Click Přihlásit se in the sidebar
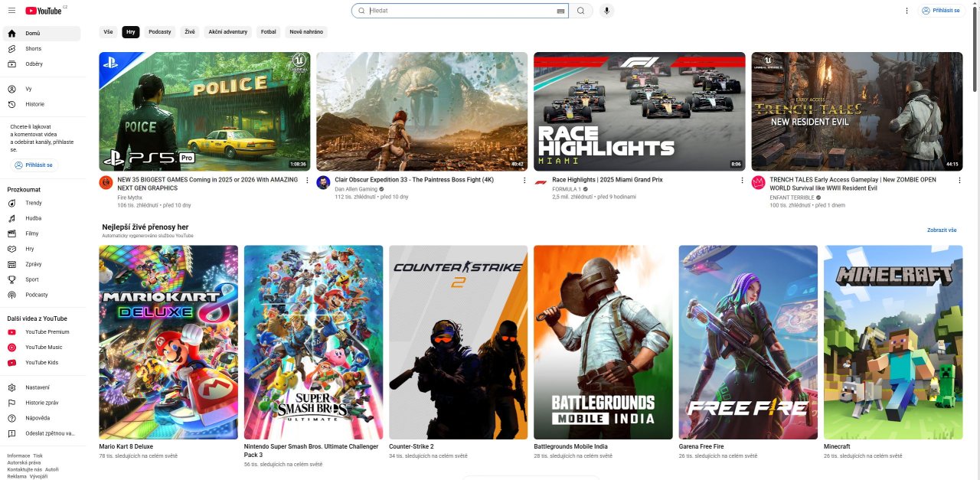Viewport: 980px width, 480px height. (x=34, y=165)
